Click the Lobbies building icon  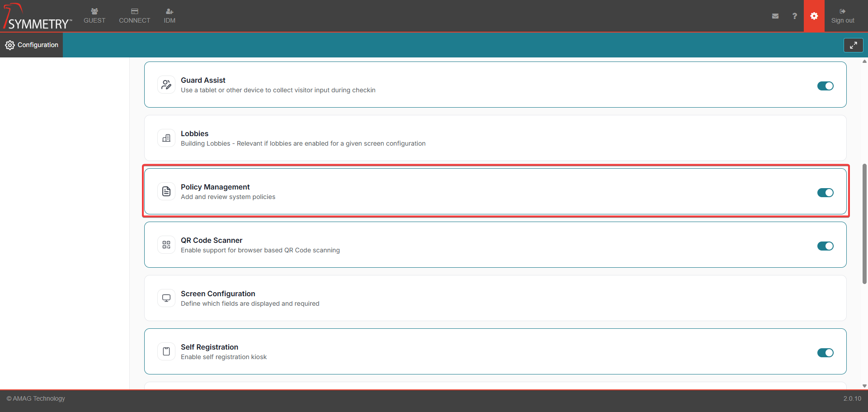click(x=166, y=138)
